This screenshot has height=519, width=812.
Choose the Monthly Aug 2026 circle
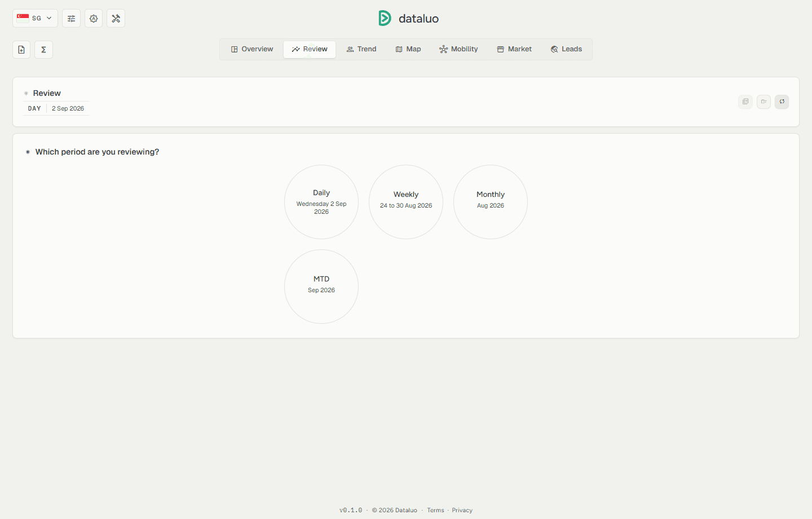491,202
